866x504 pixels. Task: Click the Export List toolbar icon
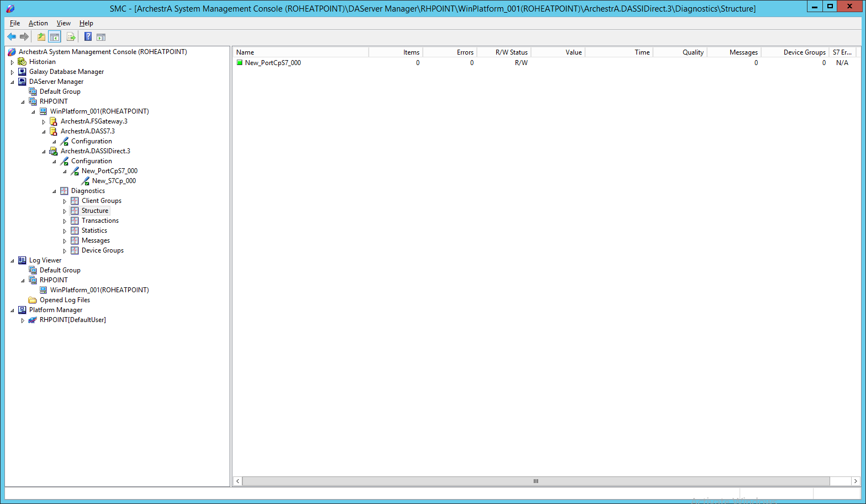71,37
